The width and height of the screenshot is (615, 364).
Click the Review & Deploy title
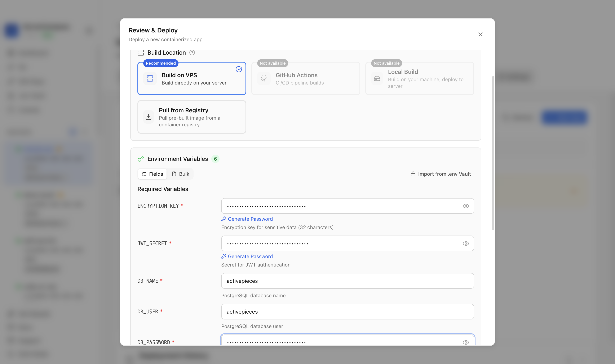[153, 30]
